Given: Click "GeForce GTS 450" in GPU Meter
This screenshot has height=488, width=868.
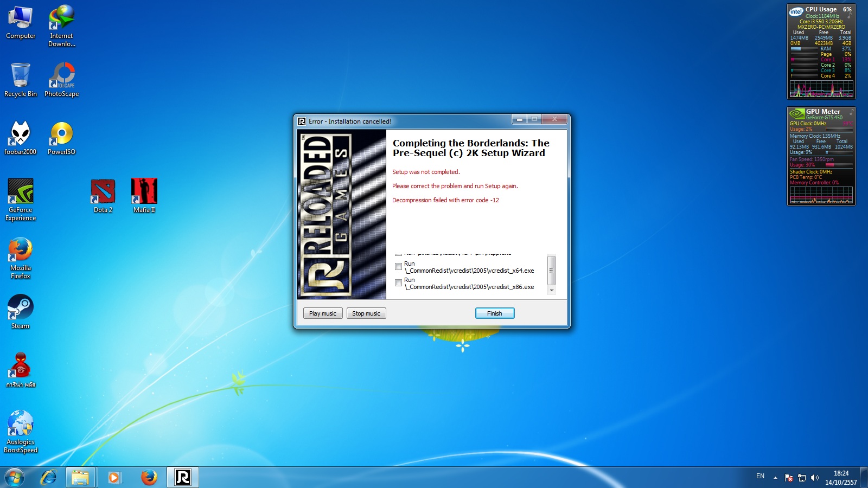Looking at the screenshot, I should 824,118.
